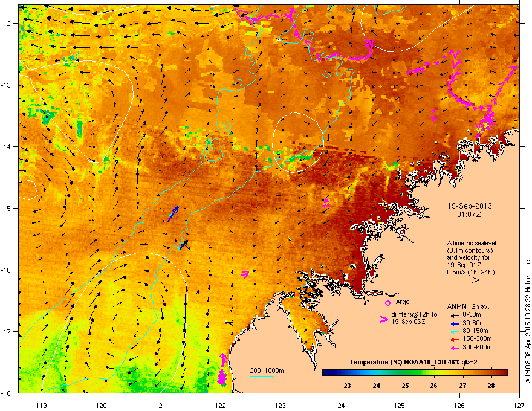Screen dimensions: 532x411
Task: Click the '0-30m' depth label
Action: (x=472, y=315)
